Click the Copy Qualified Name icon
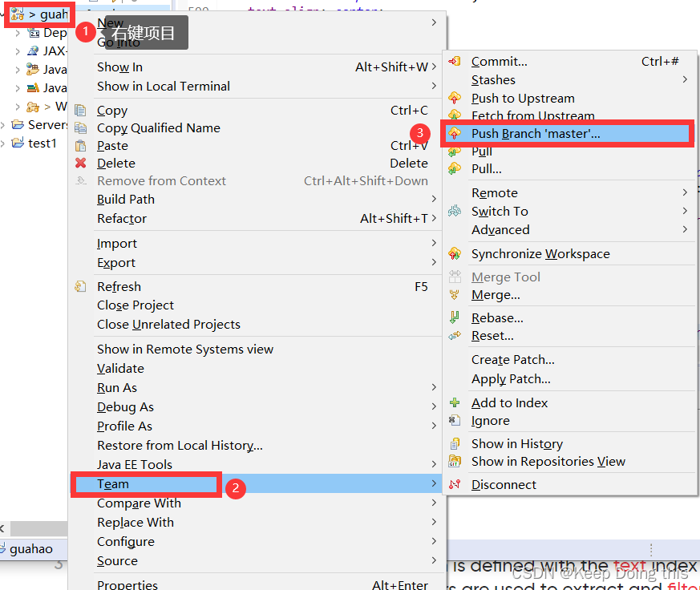 pyautogui.click(x=80, y=128)
